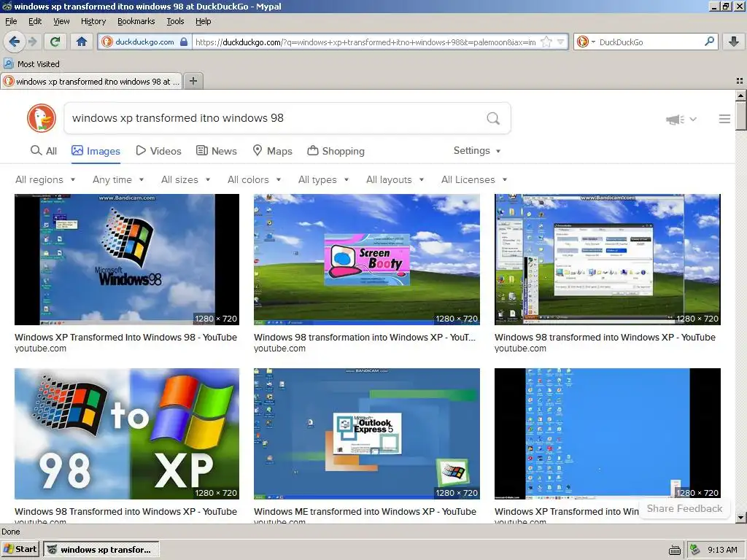This screenshot has width=747, height=560.
Task: Go to the Home page icon
Action: click(82, 42)
